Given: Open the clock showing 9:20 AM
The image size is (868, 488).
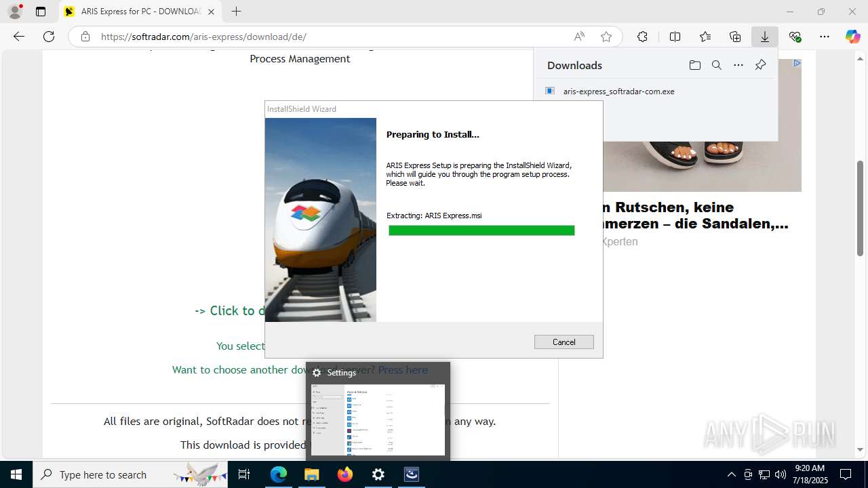Looking at the screenshot, I should [810, 474].
